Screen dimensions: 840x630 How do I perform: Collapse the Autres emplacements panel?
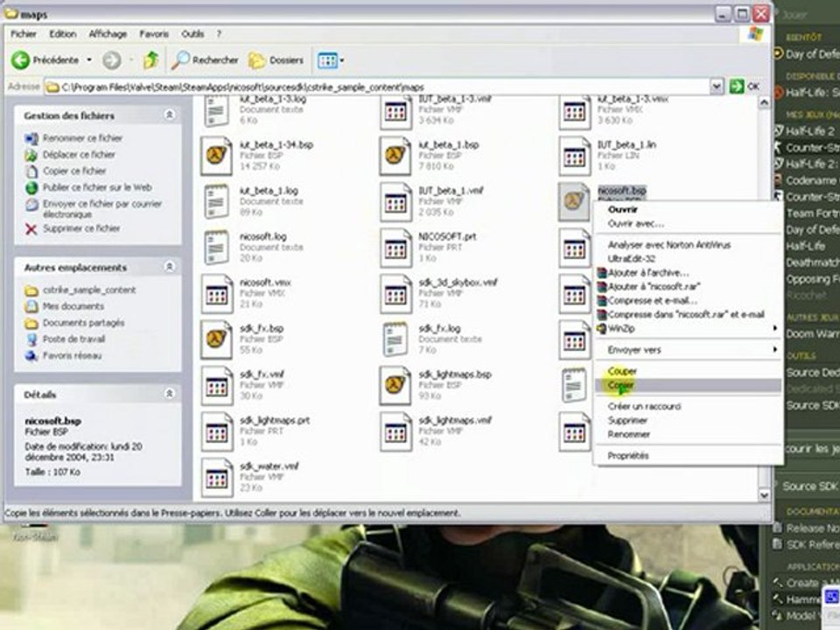tap(169, 266)
